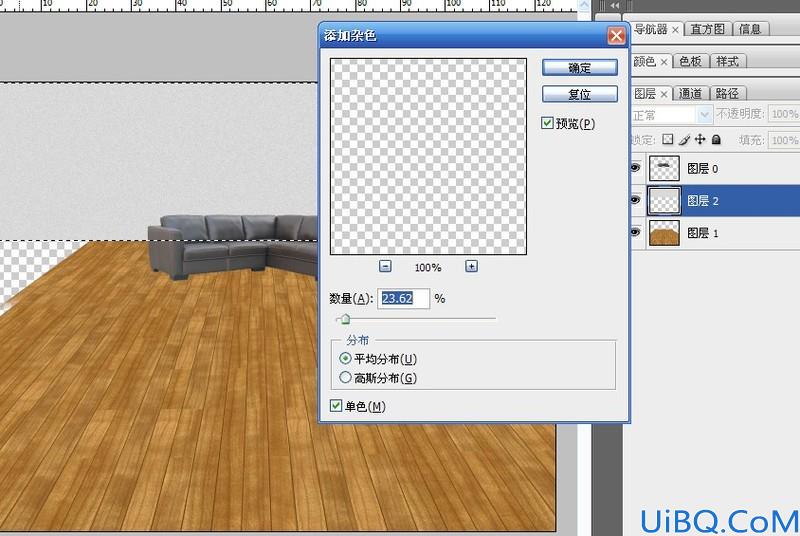Select the 图层 0 thumbnail
The width and height of the screenshot is (800, 536).
coord(664,168)
